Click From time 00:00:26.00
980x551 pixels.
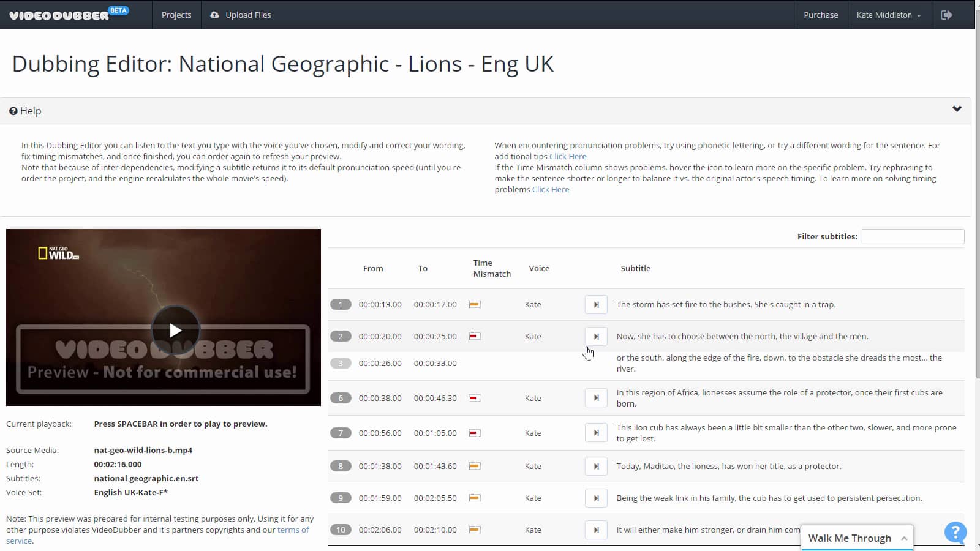[x=380, y=363]
